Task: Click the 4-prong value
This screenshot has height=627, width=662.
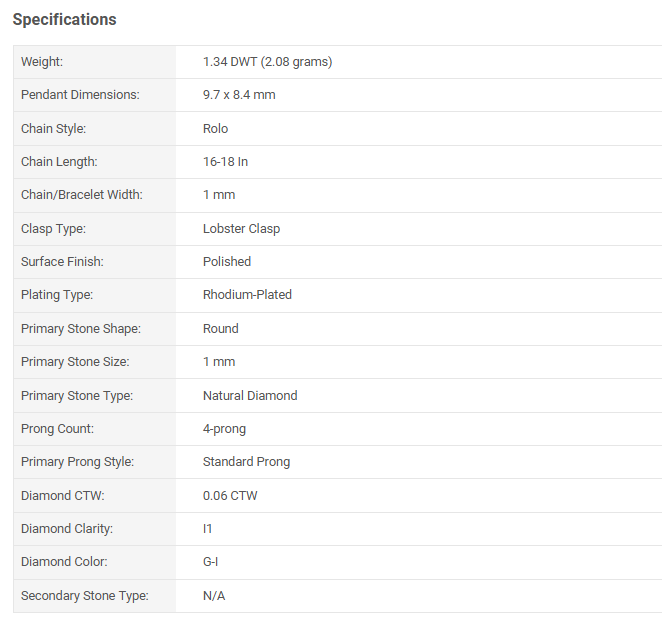Action: [224, 429]
